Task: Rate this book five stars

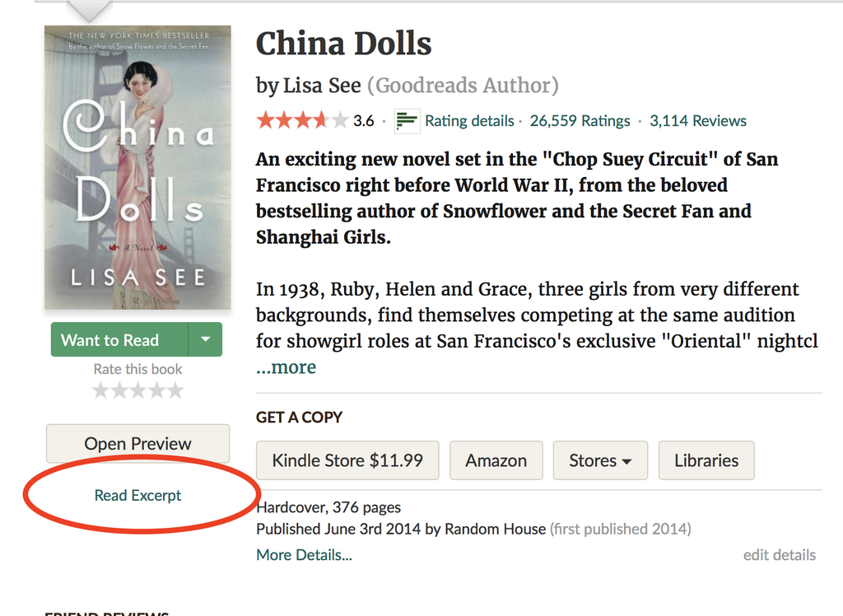Action: [175, 390]
